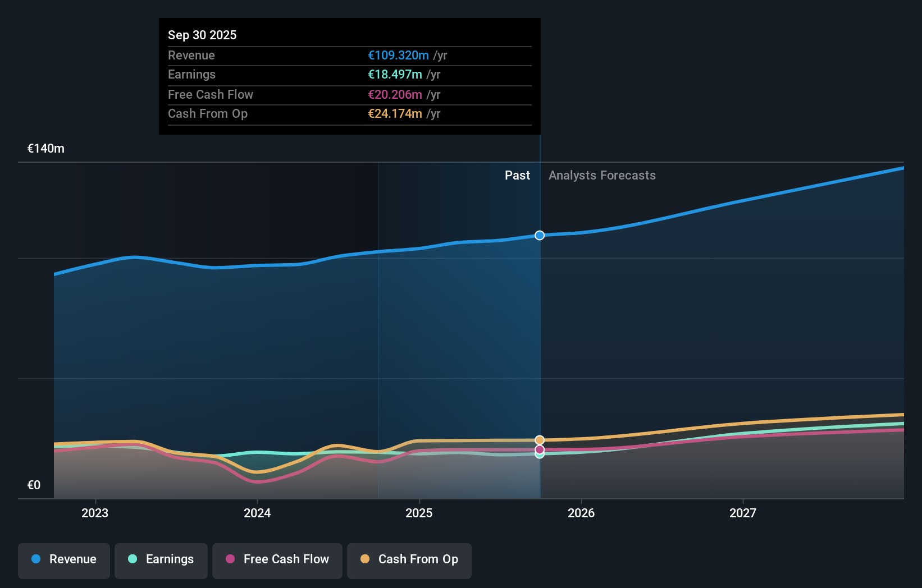
Task: Toggle the Revenue series visibility
Action: click(63, 559)
